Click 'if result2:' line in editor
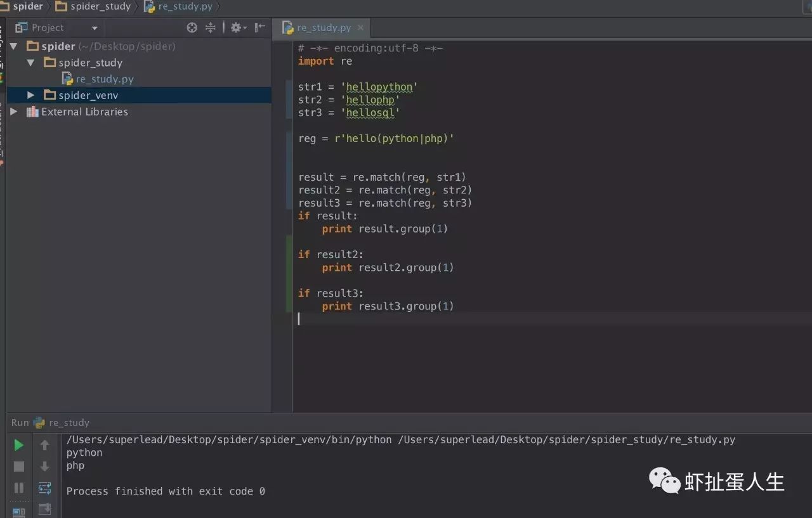 tap(331, 254)
